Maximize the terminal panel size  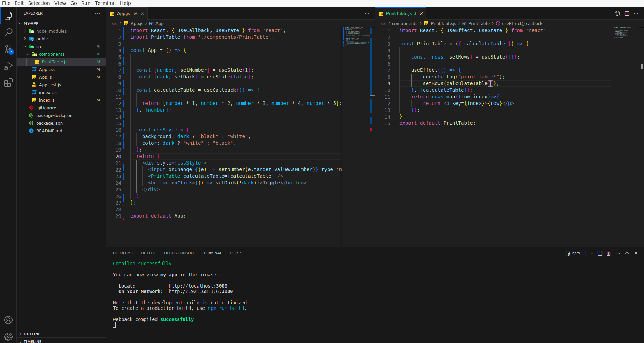(x=627, y=253)
